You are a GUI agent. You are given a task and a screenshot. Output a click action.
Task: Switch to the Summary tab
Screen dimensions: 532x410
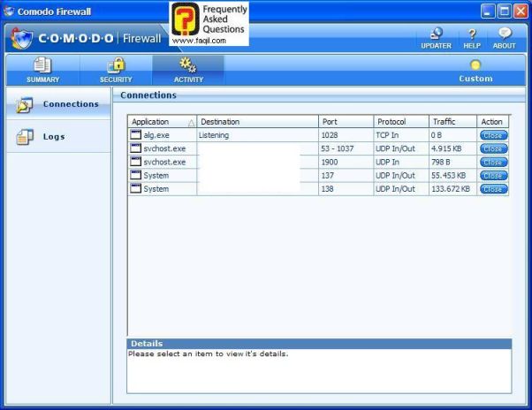pyautogui.click(x=42, y=70)
